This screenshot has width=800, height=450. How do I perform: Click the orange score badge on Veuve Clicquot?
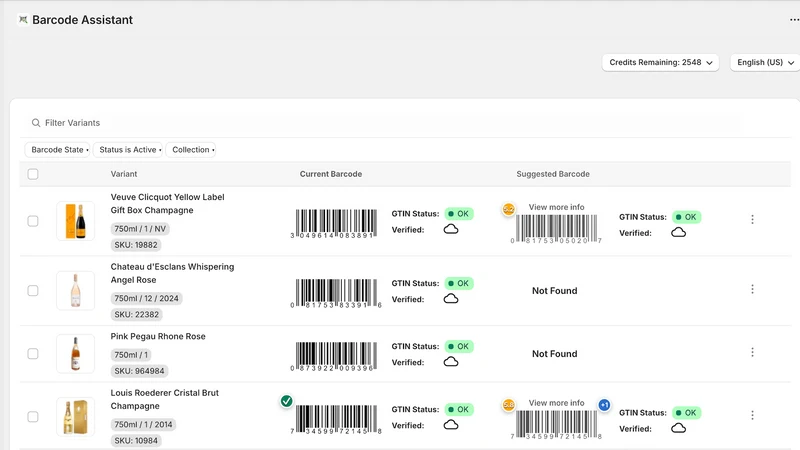tap(509, 209)
